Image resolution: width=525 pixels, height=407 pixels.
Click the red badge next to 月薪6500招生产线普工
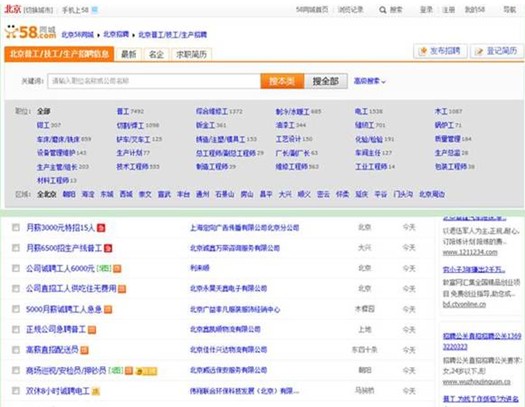click(x=108, y=248)
